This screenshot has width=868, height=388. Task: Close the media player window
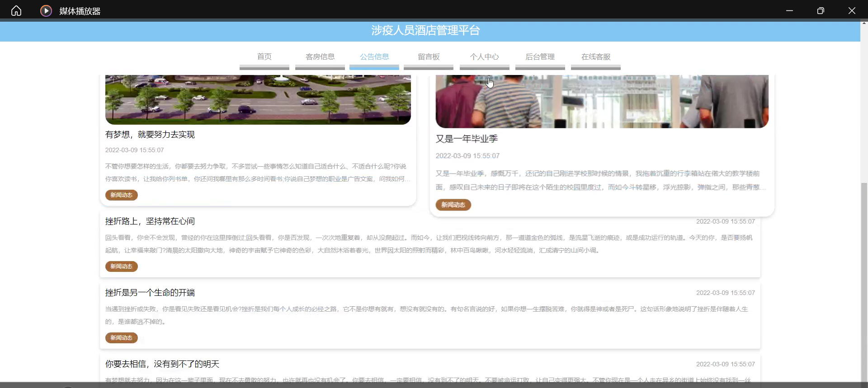tap(852, 10)
